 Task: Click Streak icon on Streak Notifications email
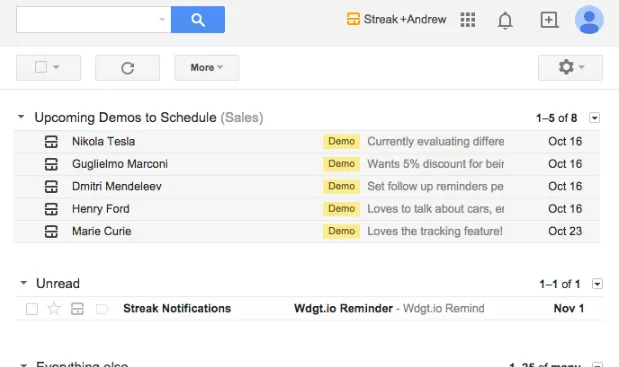click(x=77, y=309)
